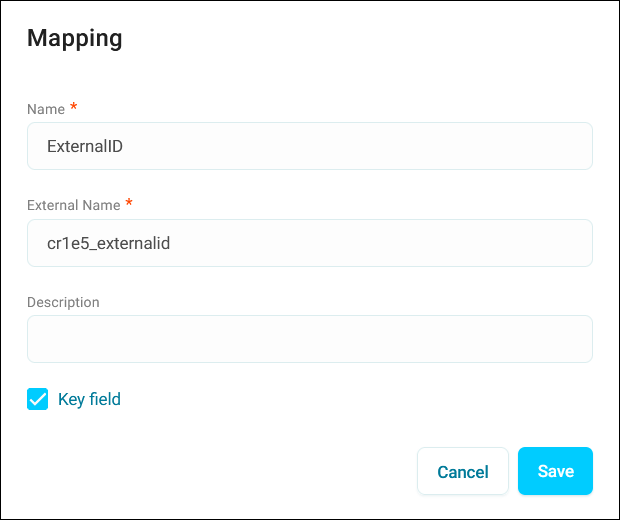Click the required asterisk beside External Name

[x=129, y=203]
